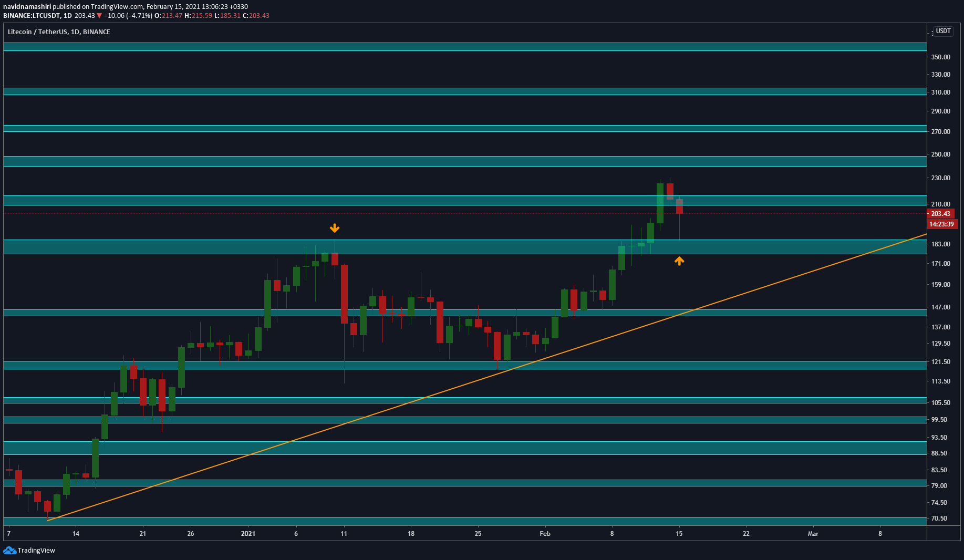Screen dimensions: 964x560
Task: Click the 21 date label on the time axis
Action: (x=143, y=534)
